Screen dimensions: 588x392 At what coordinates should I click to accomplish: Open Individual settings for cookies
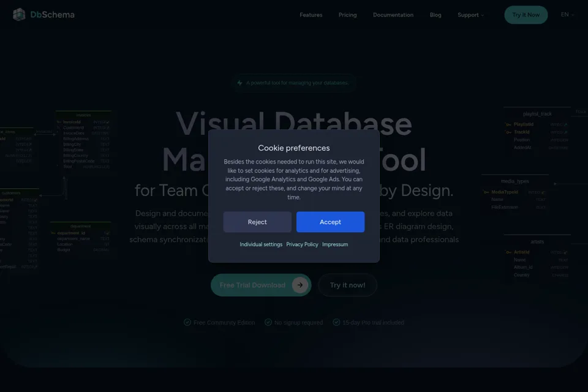click(261, 244)
